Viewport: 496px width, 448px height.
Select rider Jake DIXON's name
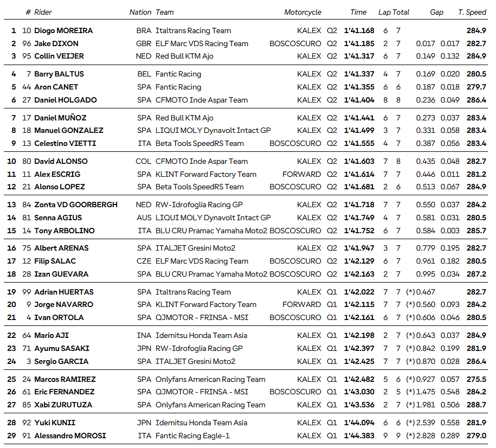tap(56, 43)
